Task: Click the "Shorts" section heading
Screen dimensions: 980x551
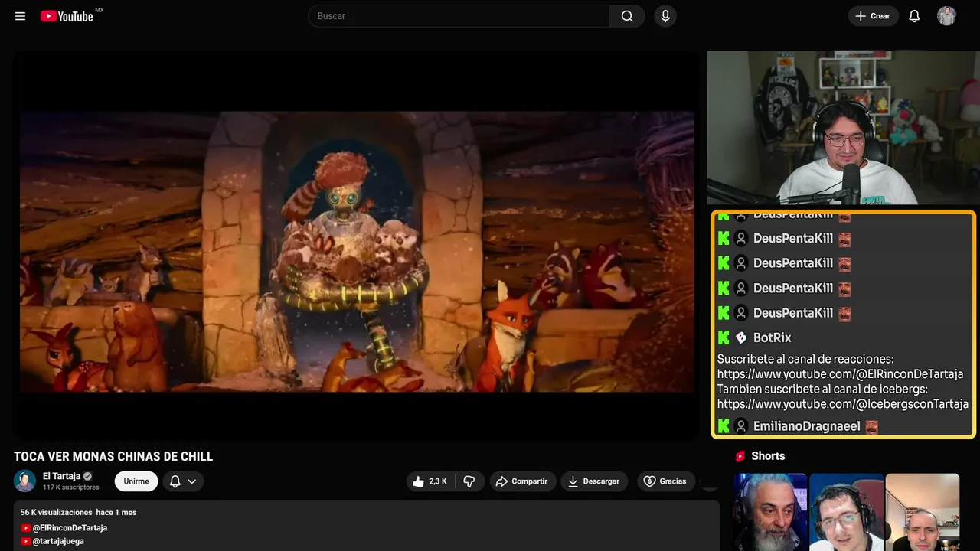Action: [768, 456]
